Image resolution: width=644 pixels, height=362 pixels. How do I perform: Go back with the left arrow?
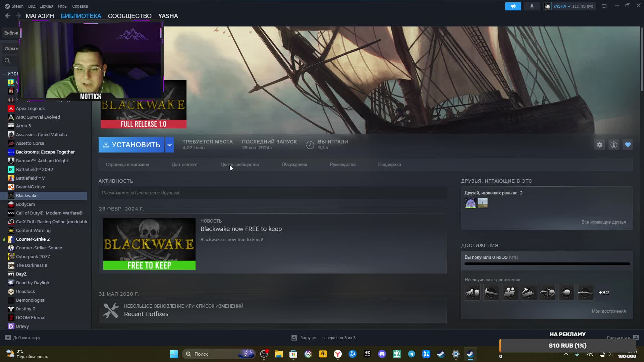tap(8, 16)
